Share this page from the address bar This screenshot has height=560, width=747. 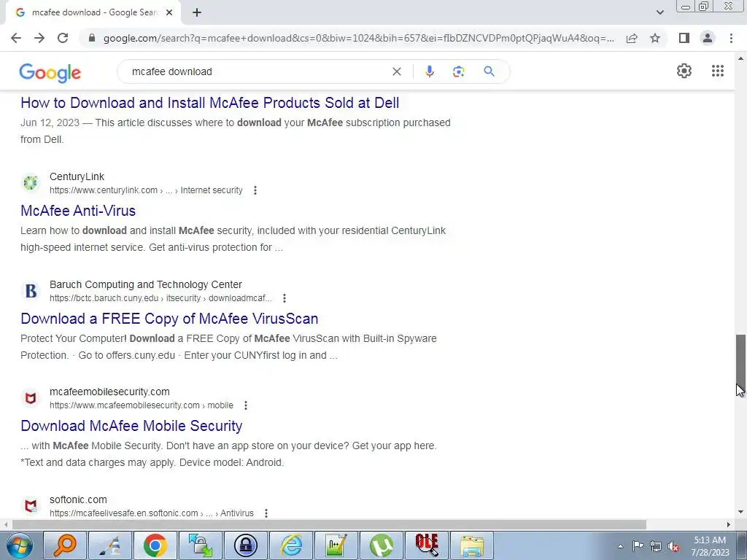coord(632,38)
